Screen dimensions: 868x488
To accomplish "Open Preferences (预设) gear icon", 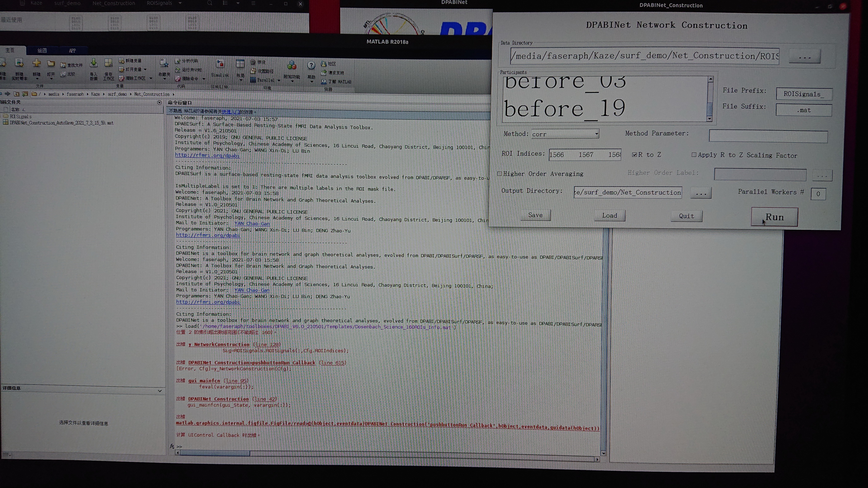I will [253, 62].
